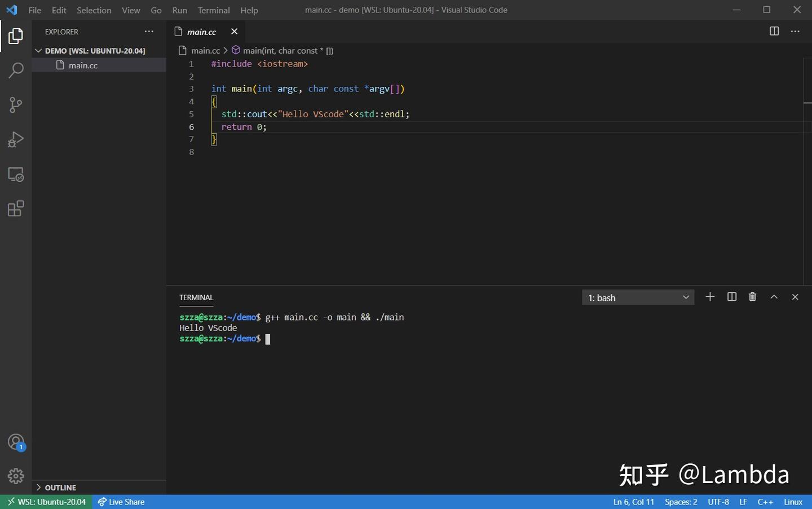Screen dimensions: 812x509
Task: Split the editor with the top-right icon
Action: (773, 32)
